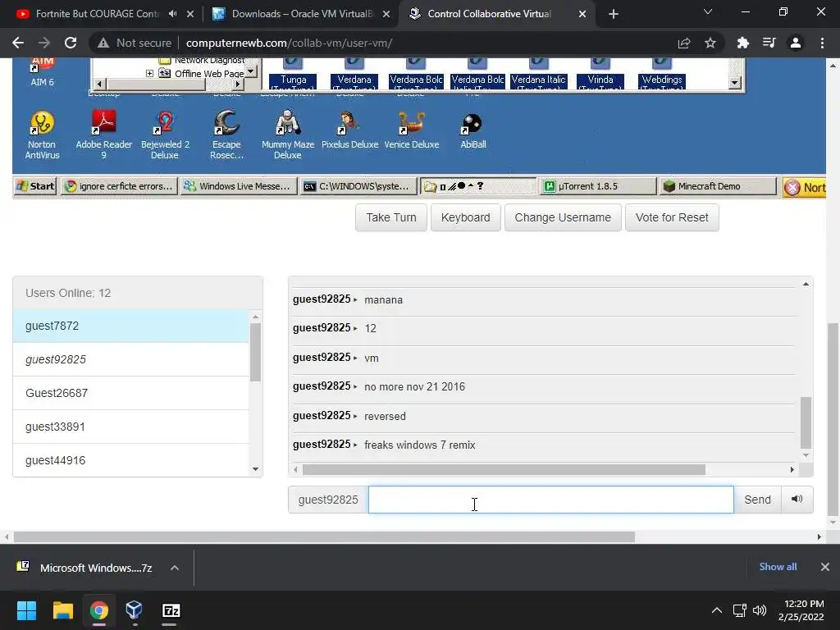Open AIM 6 desktop shortcut
This screenshot has height=630, width=840.
point(43,73)
